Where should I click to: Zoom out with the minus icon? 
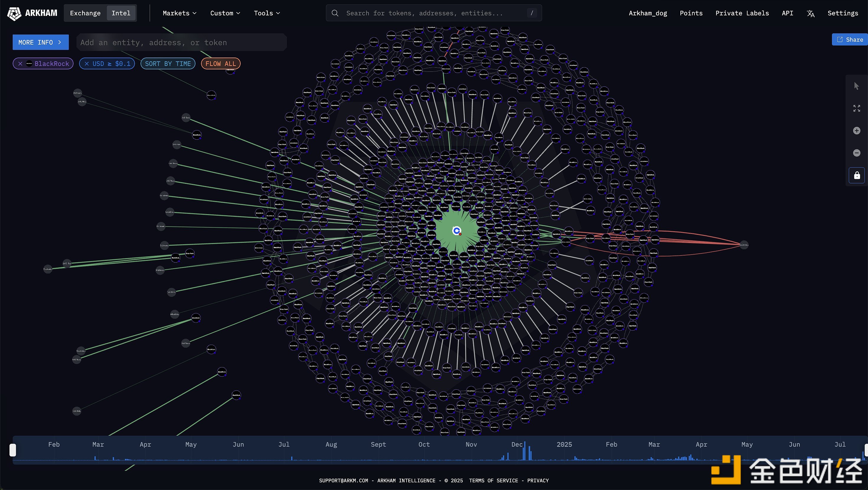[856, 153]
